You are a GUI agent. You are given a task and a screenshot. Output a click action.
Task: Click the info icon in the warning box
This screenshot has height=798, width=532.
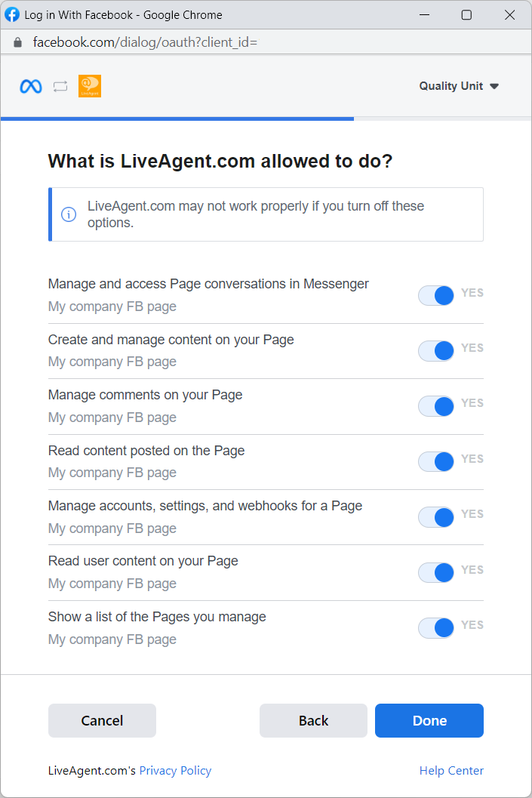(x=69, y=214)
